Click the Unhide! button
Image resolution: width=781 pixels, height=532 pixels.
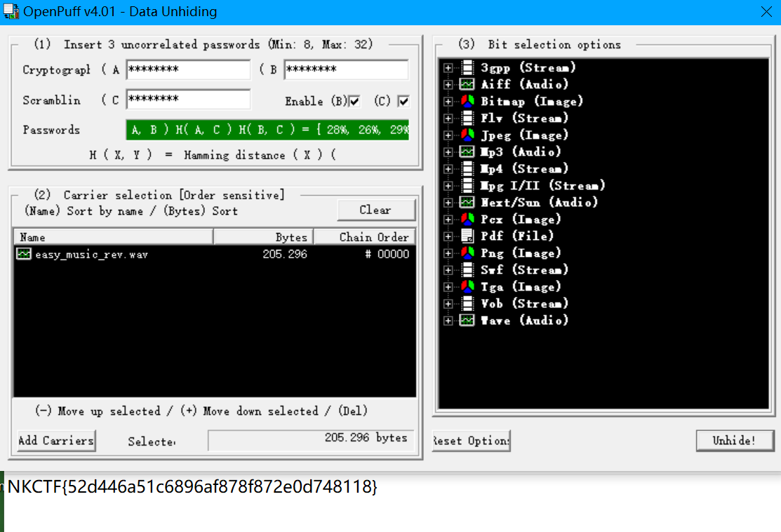(x=735, y=440)
